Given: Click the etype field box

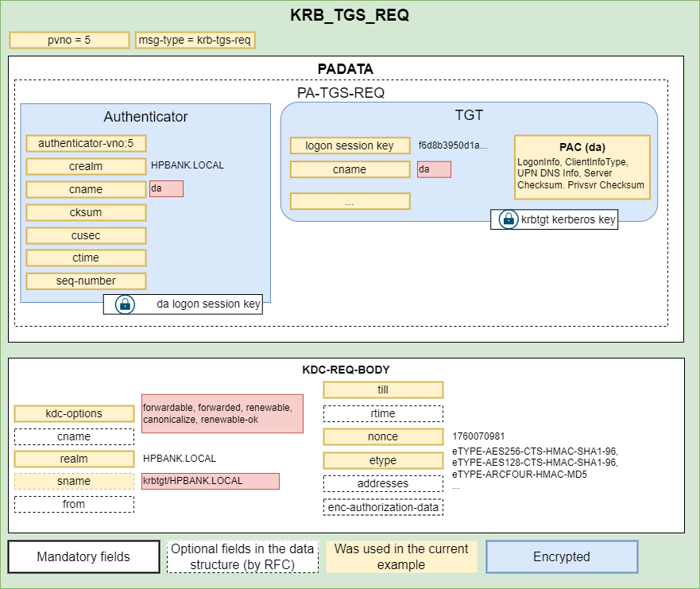Looking at the screenshot, I should (382, 460).
